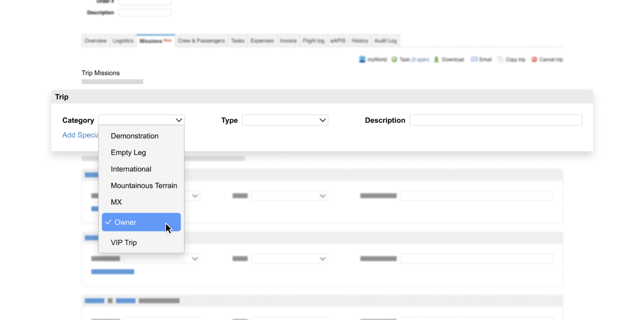Viewport: 644px width, 320px height.
Task: Go to Crew & Passengers tab
Action: click(201, 41)
